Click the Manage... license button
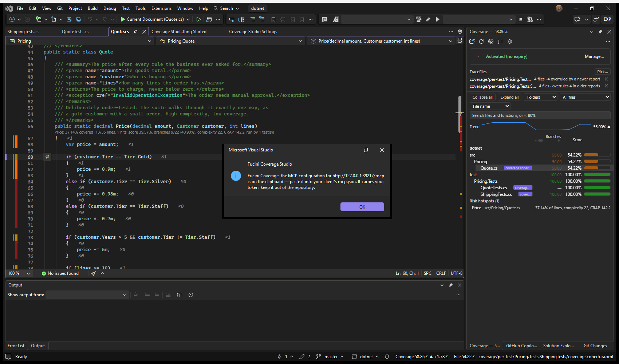619x364 pixels. point(594,56)
